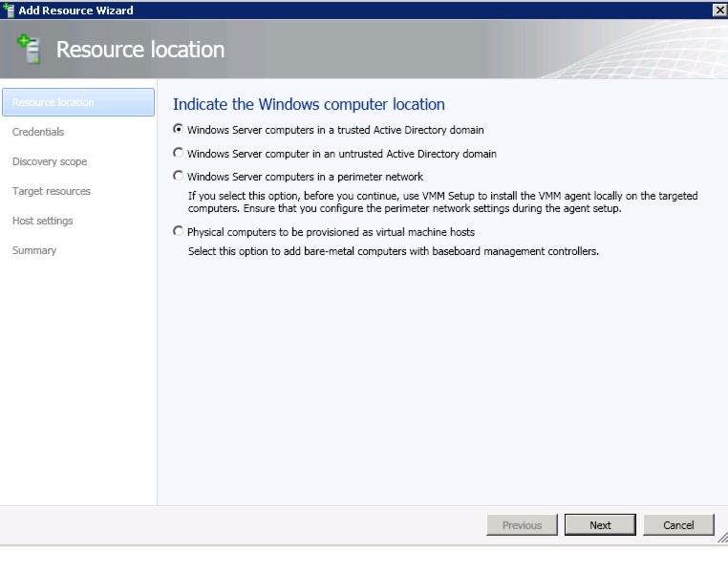Image resolution: width=728 pixels, height=573 pixels.
Task: Click the Cancel button
Action: coord(678,524)
